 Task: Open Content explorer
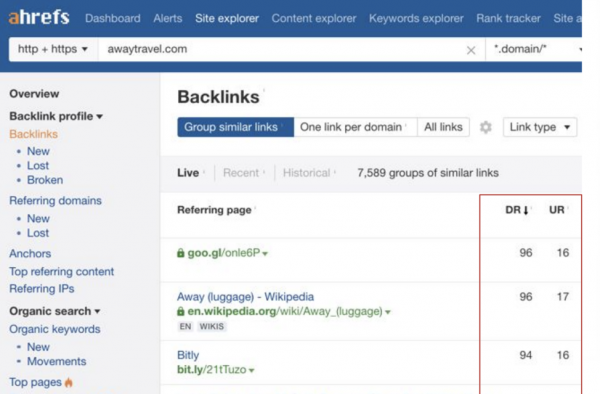314,18
